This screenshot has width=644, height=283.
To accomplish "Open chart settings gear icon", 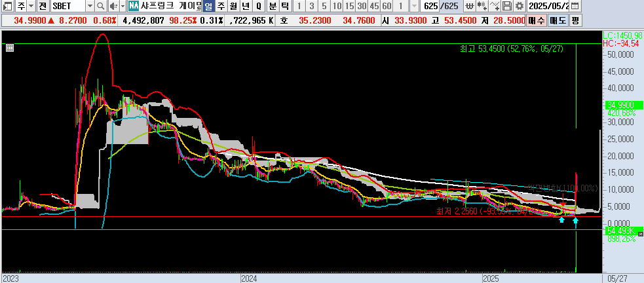I will point(520,6).
